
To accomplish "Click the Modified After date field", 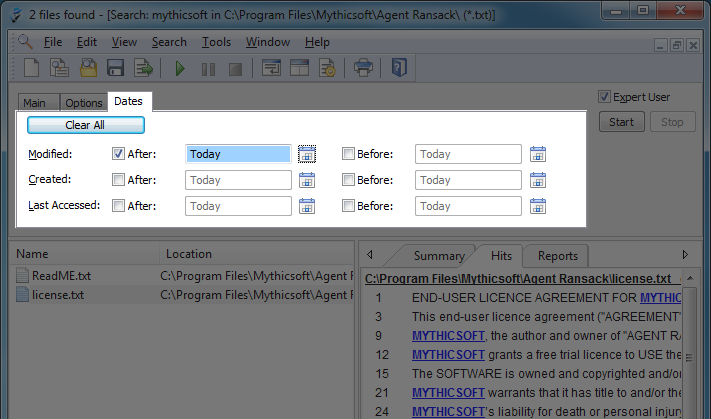I will pyautogui.click(x=238, y=154).
